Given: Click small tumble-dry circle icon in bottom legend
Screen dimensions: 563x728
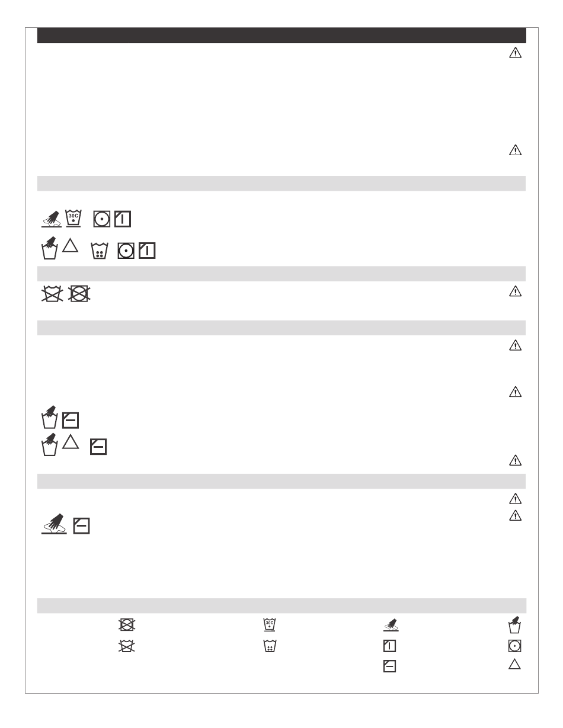Looking at the screenshot, I should pos(516,646).
